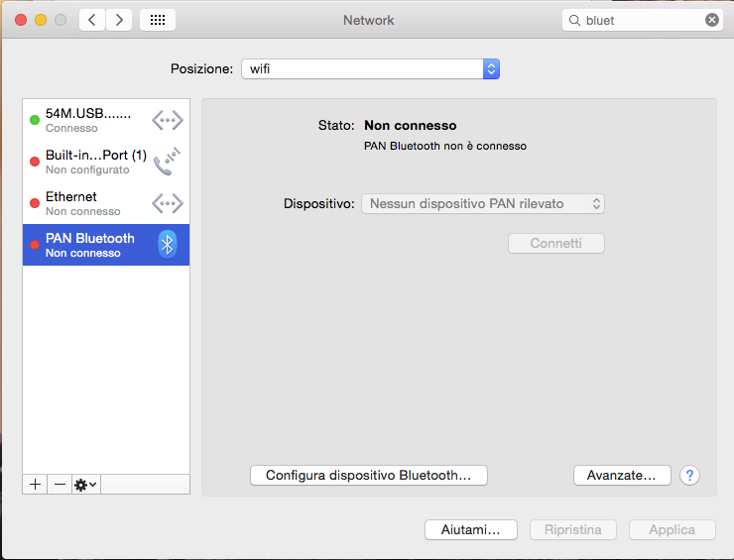734x560 pixels.
Task: Click the 54M.USB network arrows icon
Action: pyautogui.click(x=167, y=120)
